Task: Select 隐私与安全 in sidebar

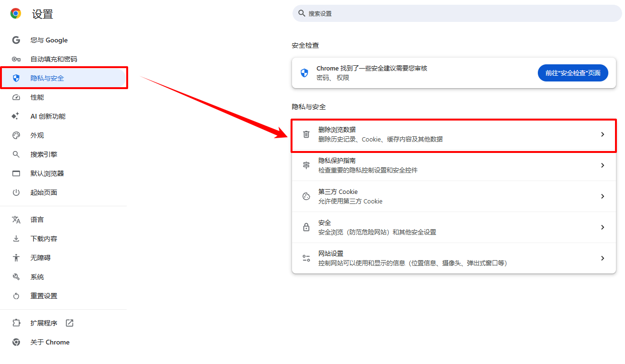Action: pyautogui.click(x=63, y=78)
